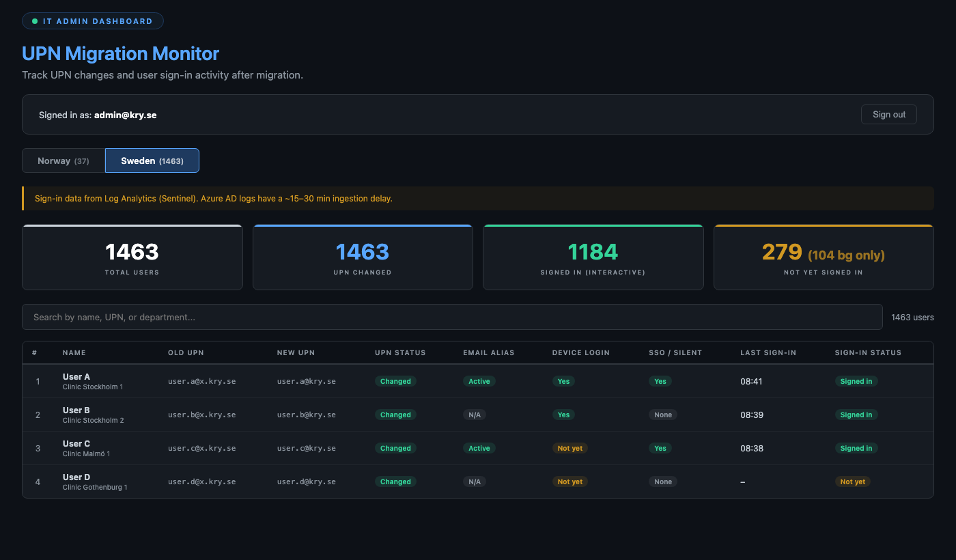
Task: Click the Name column header
Action: 74,353
